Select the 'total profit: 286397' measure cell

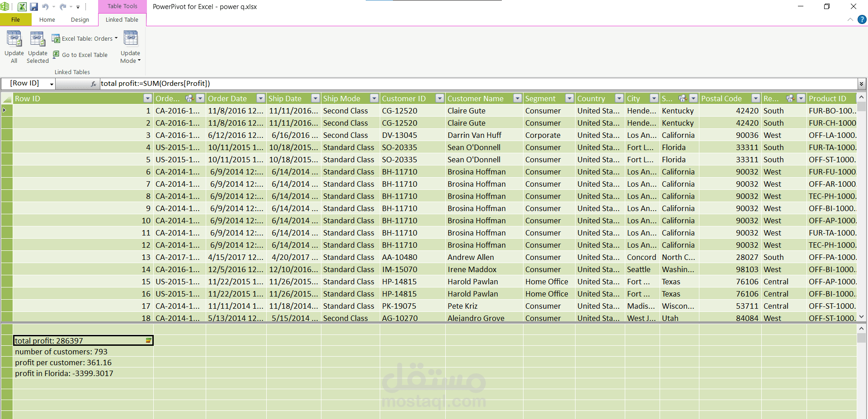click(84, 340)
